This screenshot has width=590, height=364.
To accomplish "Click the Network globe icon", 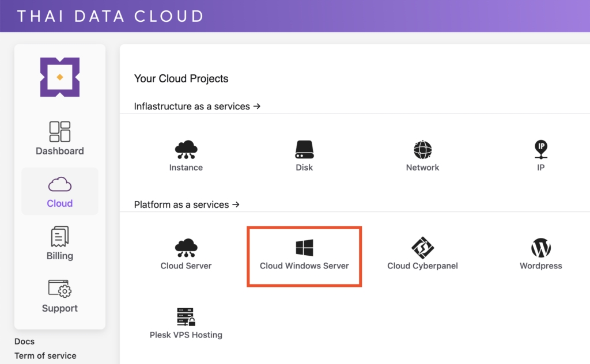I will click(422, 150).
